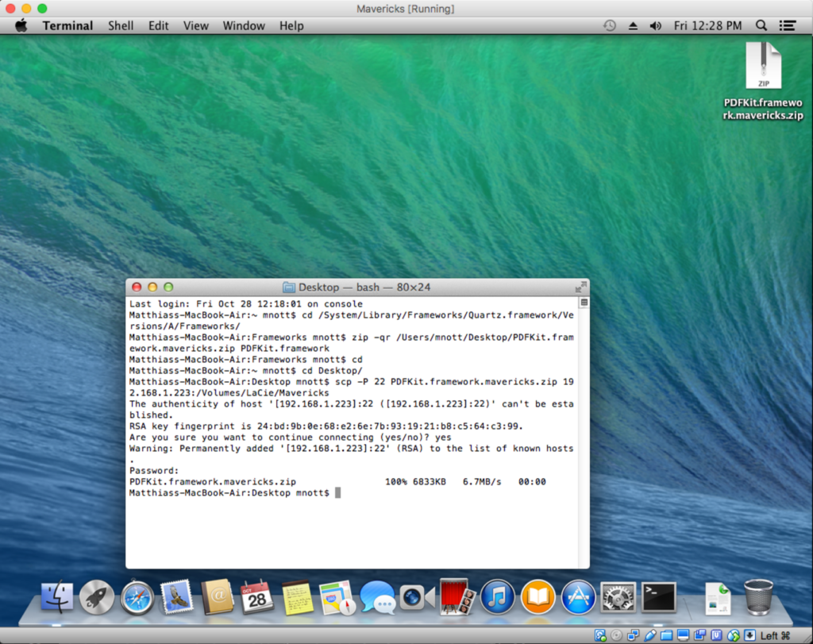The height and width of the screenshot is (644, 813).
Task: Open Calendar from the Dock
Action: coord(257,596)
